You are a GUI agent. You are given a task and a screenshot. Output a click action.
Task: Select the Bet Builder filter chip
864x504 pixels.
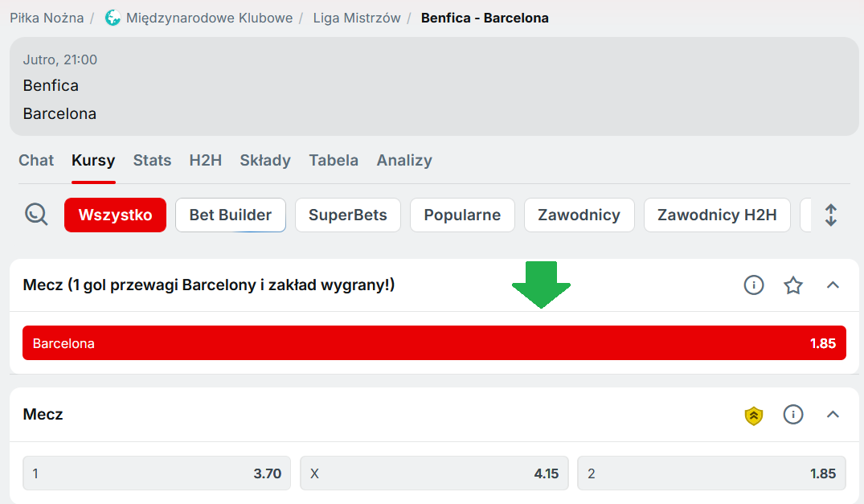point(231,215)
